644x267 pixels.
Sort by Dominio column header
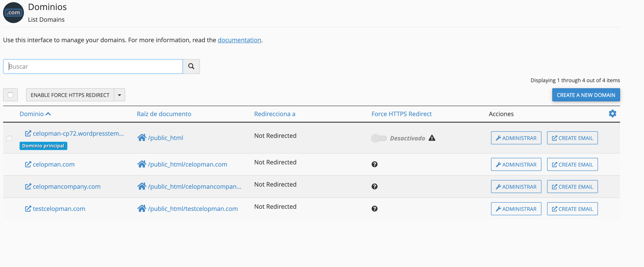(x=32, y=114)
